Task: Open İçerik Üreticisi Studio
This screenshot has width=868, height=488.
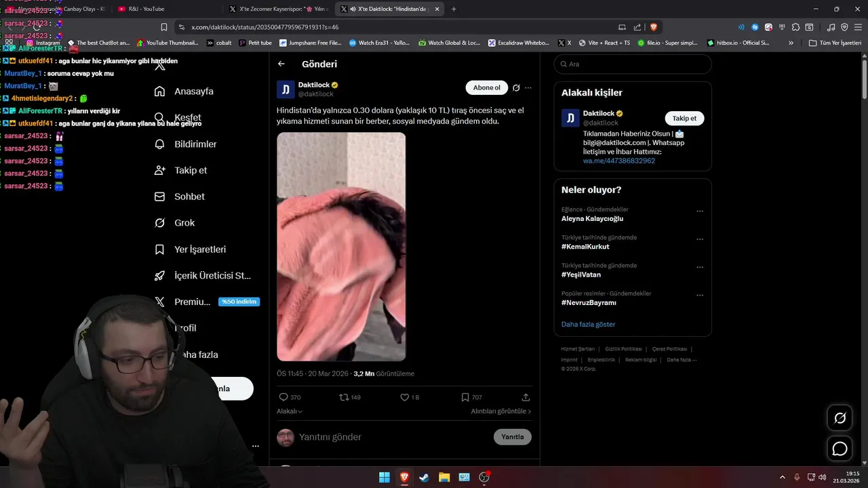Action: tap(203, 275)
